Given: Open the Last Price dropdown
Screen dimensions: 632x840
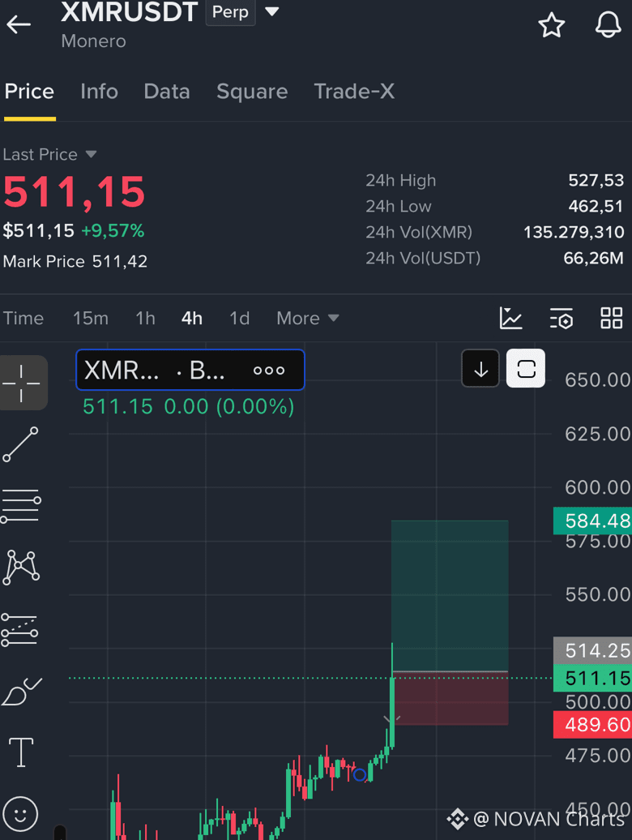Looking at the screenshot, I should [x=49, y=155].
